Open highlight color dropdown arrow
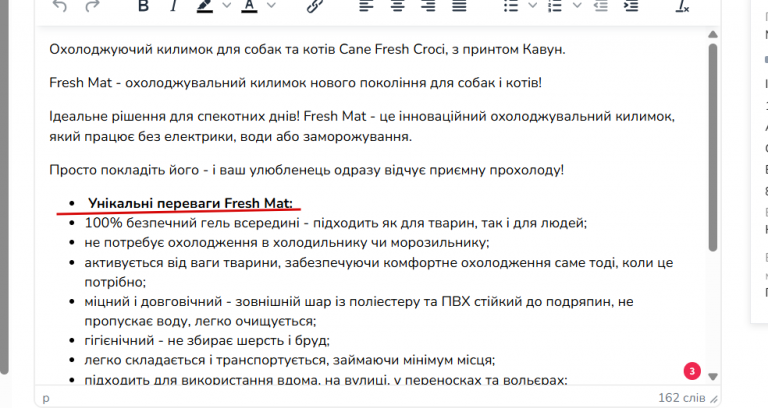Image resolution: width=768 pixels, height=408 pixels. pyautogui.click(x=226, y=5)
